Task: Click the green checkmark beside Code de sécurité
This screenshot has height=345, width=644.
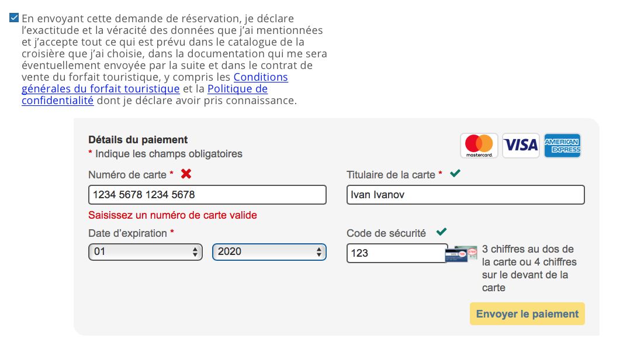Action: [x=441, y=232]
